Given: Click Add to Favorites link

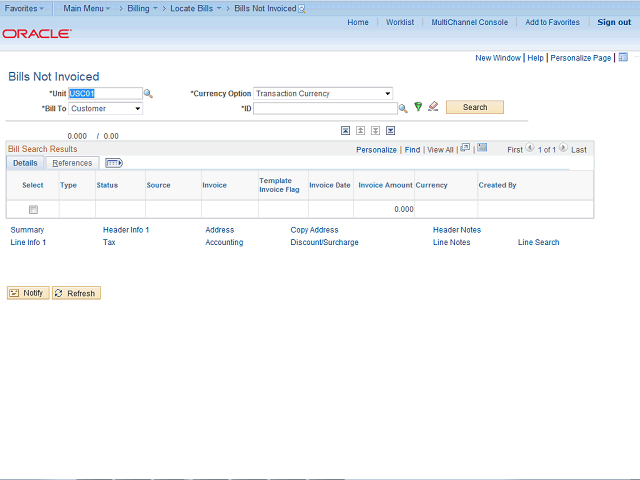Looking at the screenshot, I should point(552,22).
